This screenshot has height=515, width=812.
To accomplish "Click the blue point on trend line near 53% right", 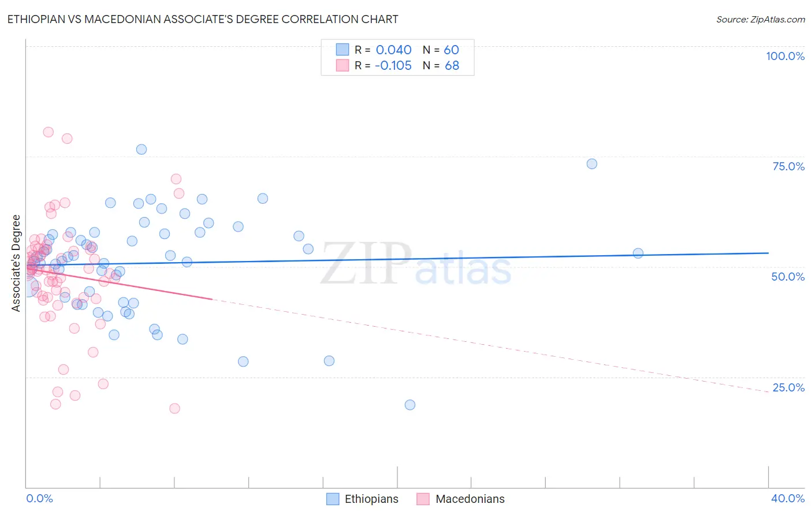I will [x=638, y=253].
